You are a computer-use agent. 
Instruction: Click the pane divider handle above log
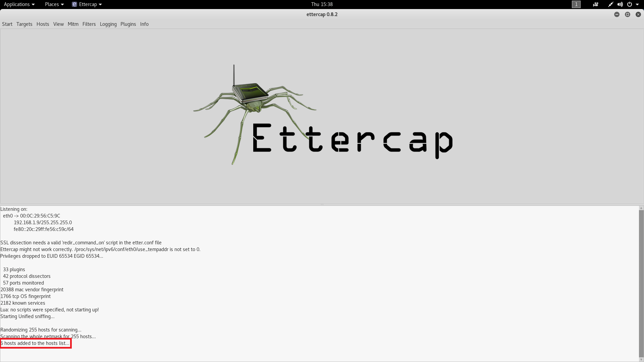point(322,204)
